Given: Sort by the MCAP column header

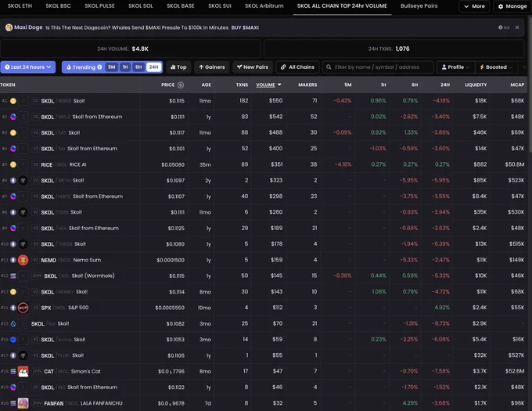Looking at the screenshot, I should point(517,85).
